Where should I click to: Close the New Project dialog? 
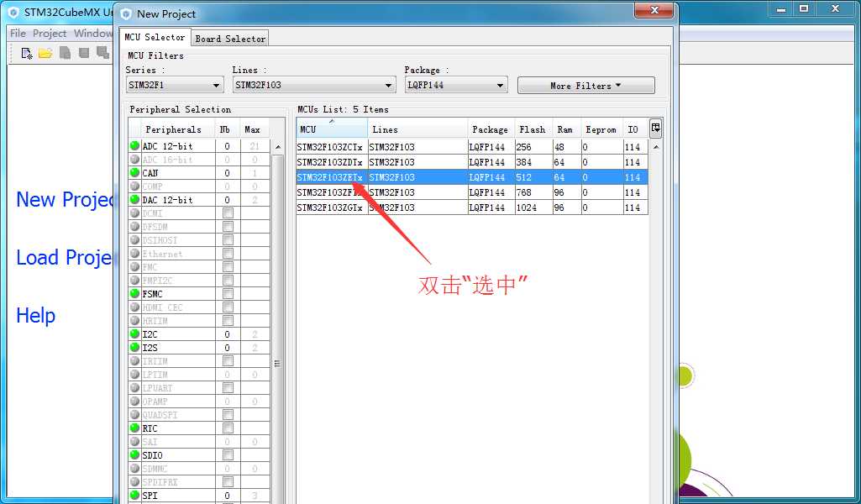[x=654, y=10]
